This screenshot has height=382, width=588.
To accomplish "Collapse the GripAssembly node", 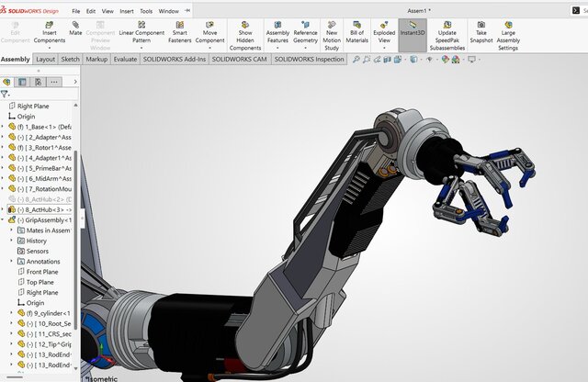I will (x=2, y=219).
